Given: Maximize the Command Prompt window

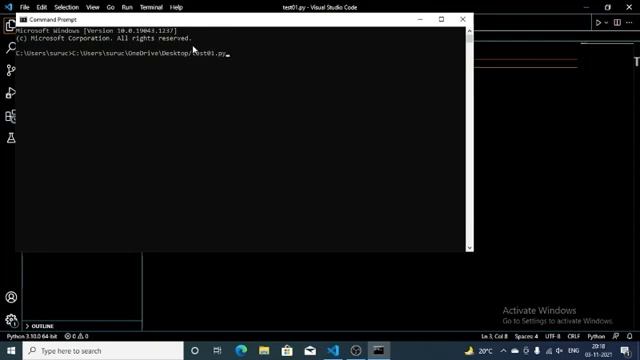Looking at the screenshot, I should click(441, 19).
